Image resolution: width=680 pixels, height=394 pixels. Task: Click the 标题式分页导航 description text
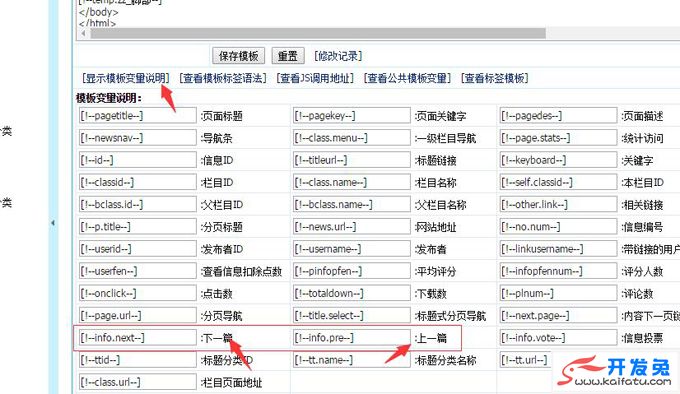(x=451, y=316)
